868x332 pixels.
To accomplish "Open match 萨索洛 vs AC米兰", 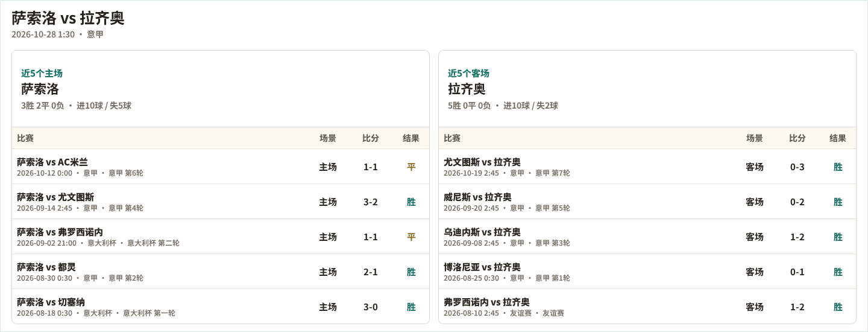I will (52, 162).
